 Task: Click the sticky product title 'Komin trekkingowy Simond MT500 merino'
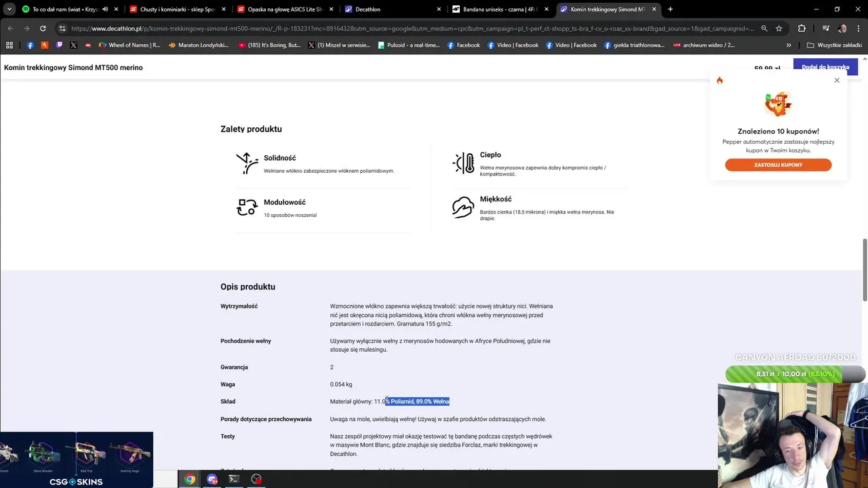(x=73, y=68)
